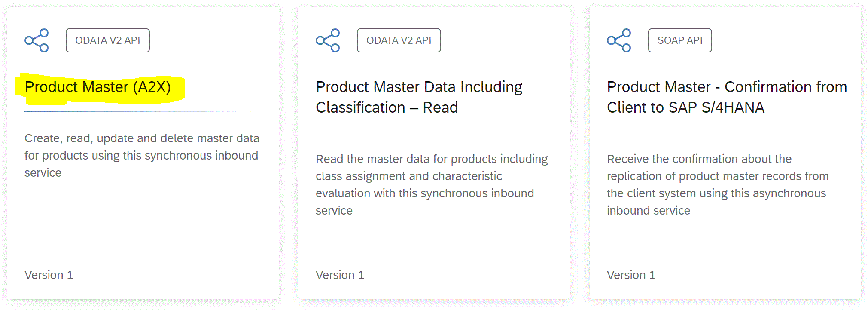Select ODATA V2 API tag on Product Master (A2X)

click(x=108, y=40)
